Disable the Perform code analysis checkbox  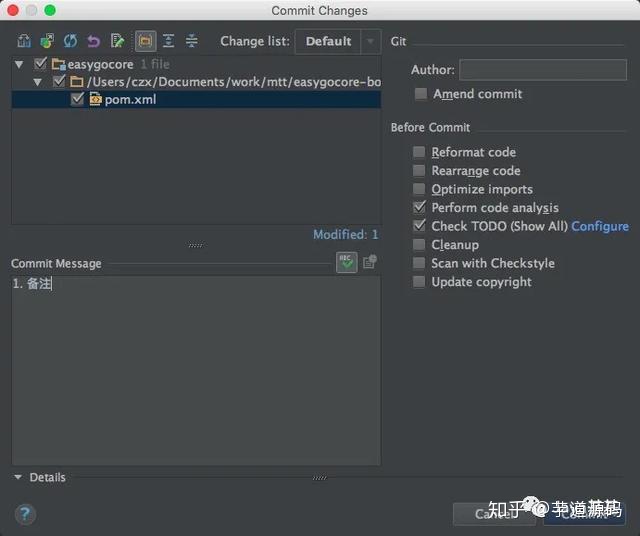click(419, 207)
